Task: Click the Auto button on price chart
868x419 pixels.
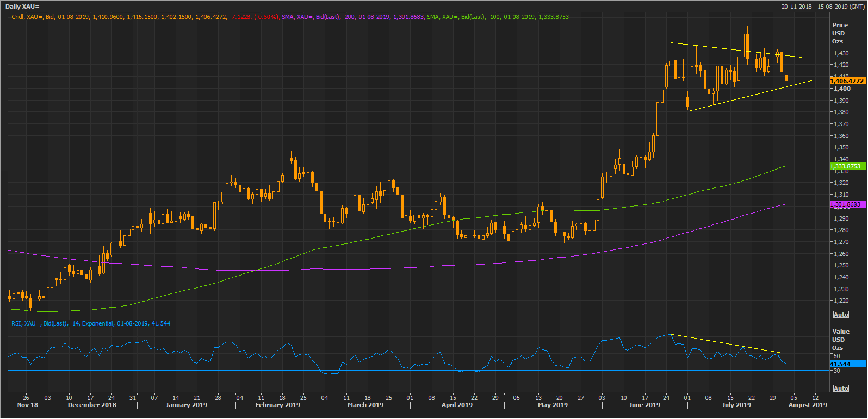Action: (841, 315)
